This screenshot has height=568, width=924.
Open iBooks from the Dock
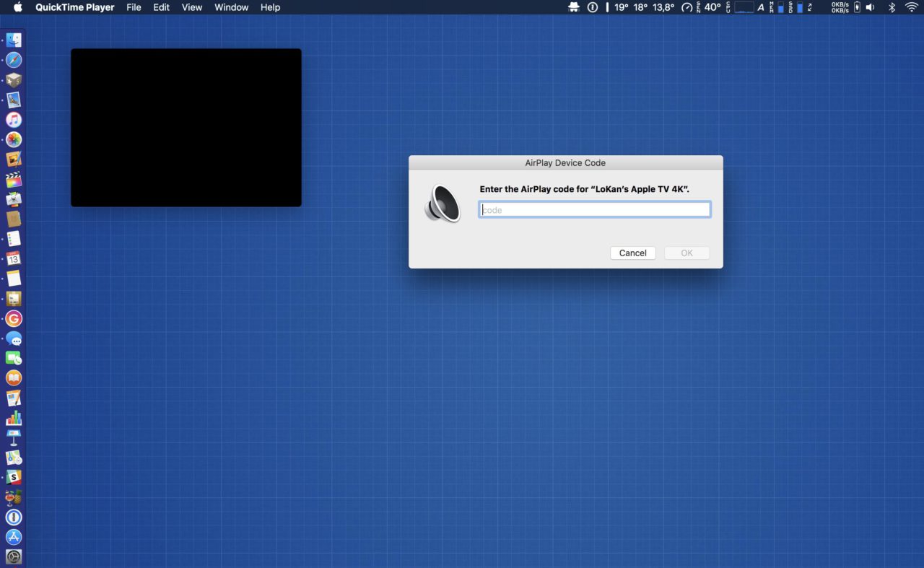pyautogui.click(x=14, y=378)
